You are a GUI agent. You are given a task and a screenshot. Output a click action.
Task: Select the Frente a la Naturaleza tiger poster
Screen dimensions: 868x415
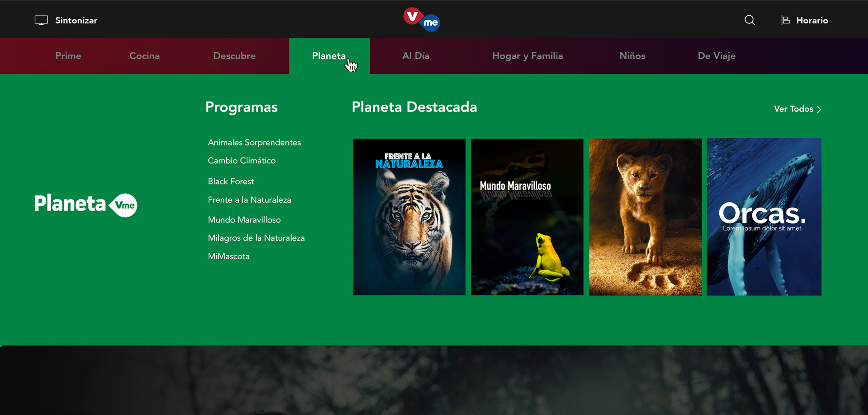(409, 217)
